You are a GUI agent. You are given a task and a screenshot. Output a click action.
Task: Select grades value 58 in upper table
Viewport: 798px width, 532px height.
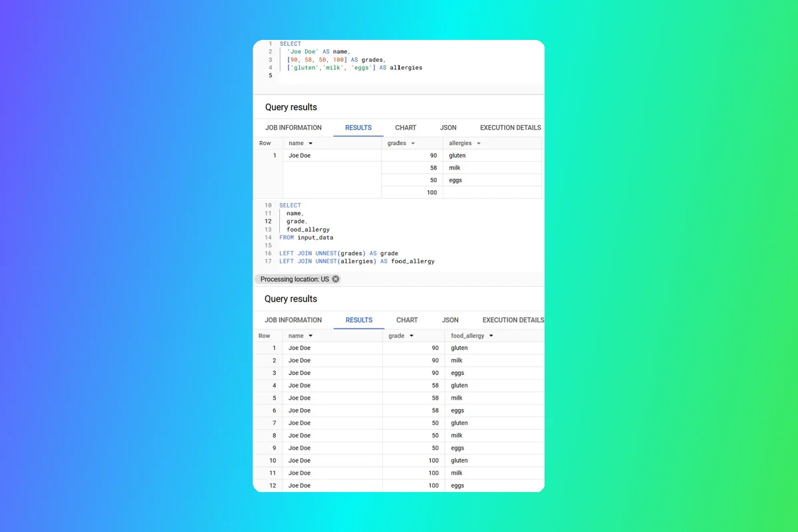pyautogui.click(x=412, y=168)
